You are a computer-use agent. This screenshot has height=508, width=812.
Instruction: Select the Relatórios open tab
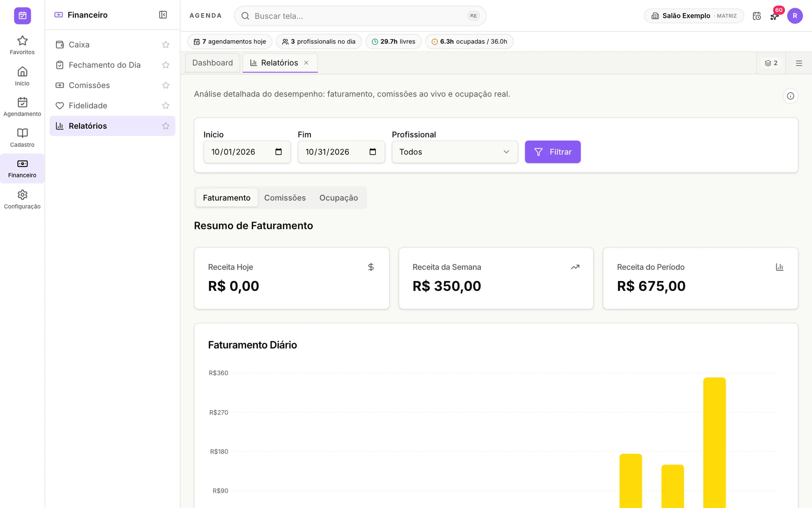(280, 63)
